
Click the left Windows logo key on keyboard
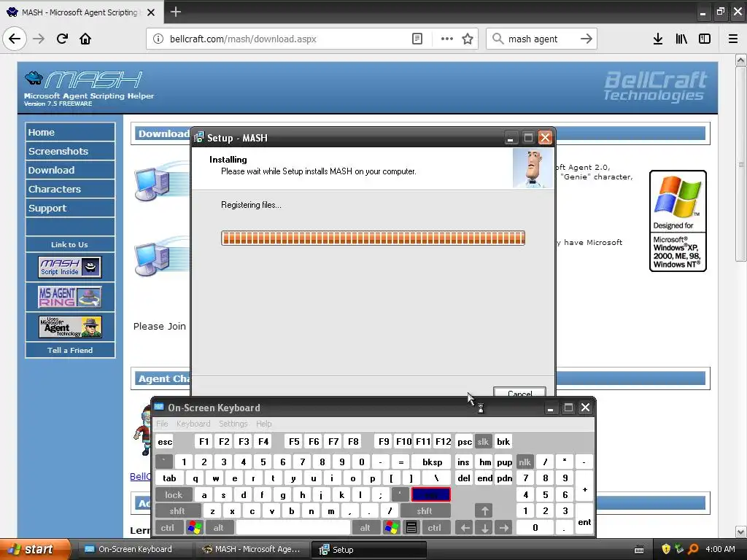194,527
